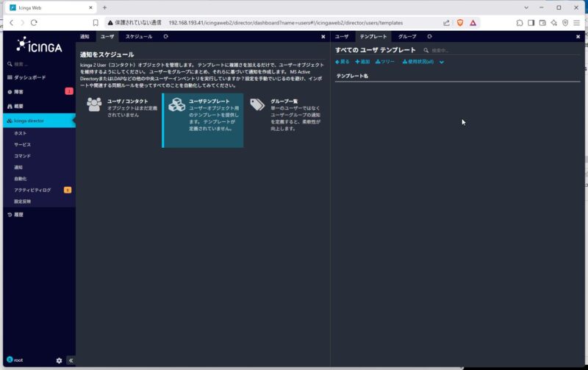Image resolution: width=588 pixels, height=370 pixels.
Task: Open the browser VPN shield icon
Action: [x=565, y=23]
